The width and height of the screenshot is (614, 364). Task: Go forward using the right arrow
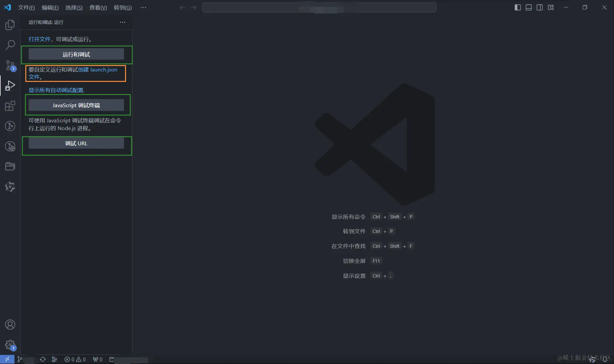tap(193, 7)
